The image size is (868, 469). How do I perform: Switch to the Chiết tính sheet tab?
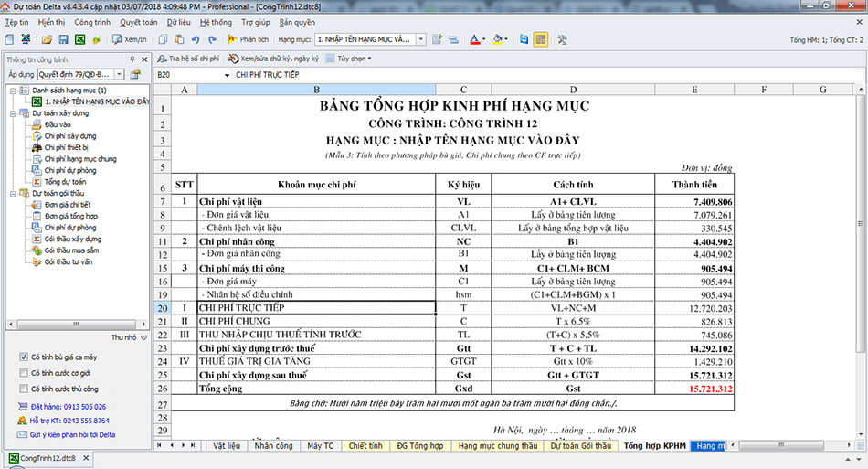365,445
